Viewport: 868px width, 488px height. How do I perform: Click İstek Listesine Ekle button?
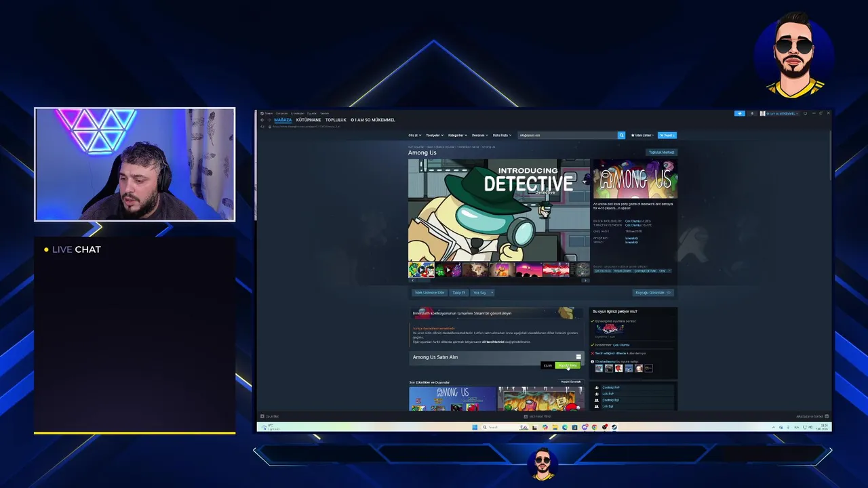[429, 293]
